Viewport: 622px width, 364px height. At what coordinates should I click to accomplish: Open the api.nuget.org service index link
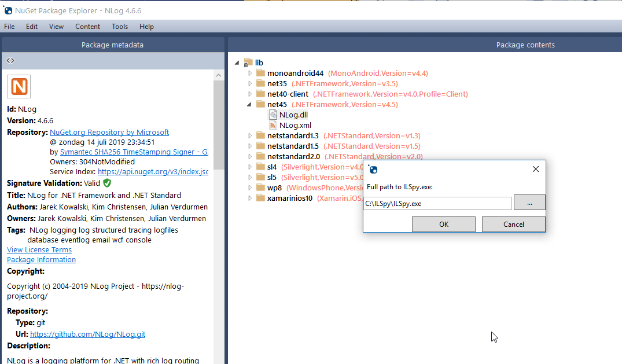click(153, 171)
